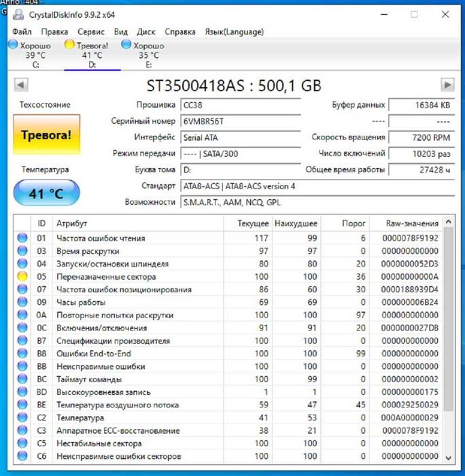Image resolution: width=465 pixels, height=476 pixels.
Task: Click the yellow health orb for drive D:
Action: coord(69,44)
